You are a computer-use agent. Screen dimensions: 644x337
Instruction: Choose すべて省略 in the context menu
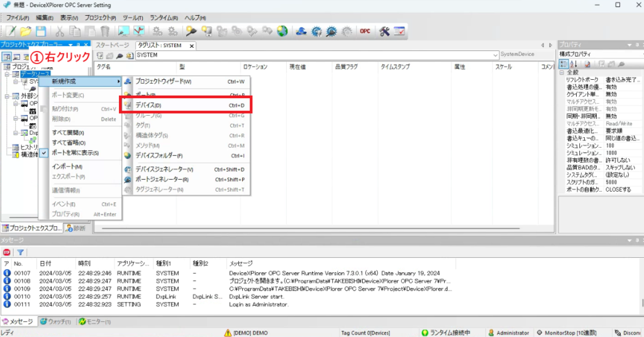[80, 143]
